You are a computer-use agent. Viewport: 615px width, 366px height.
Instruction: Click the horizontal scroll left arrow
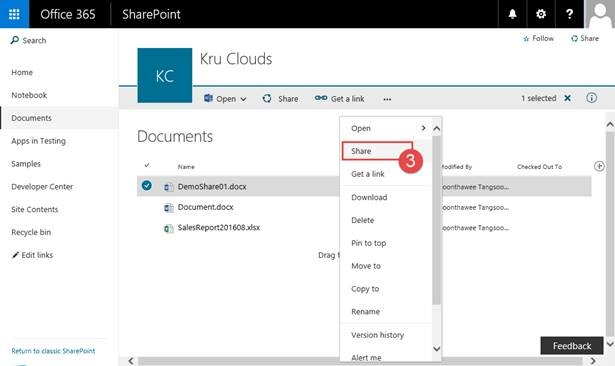131,361
